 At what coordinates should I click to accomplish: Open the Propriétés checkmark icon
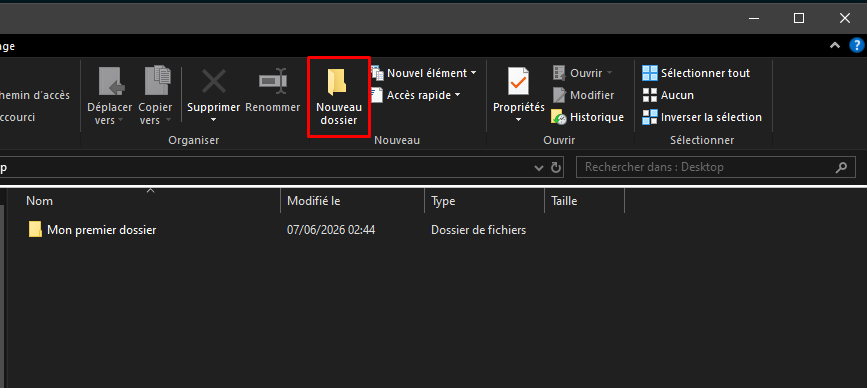(x=519, y=82)
